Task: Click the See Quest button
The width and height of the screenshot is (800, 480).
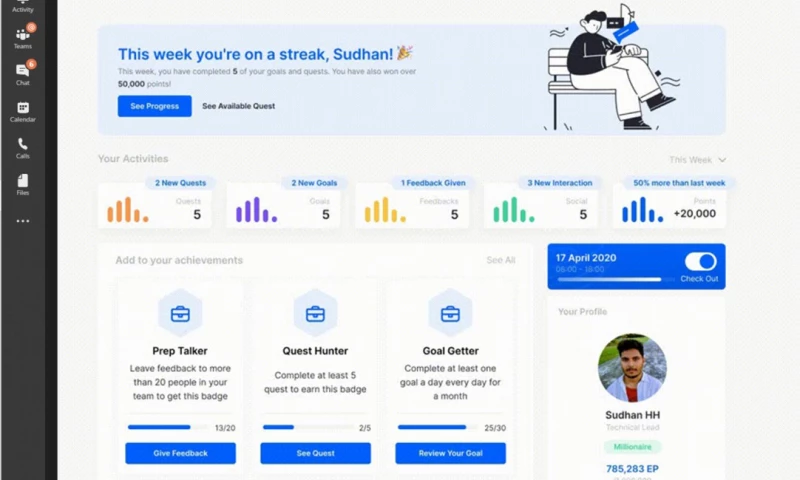Action: tap(315, 453)
